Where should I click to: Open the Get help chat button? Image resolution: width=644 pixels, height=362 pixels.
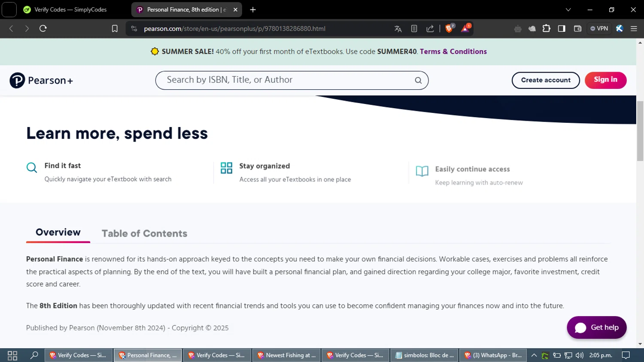596,328
